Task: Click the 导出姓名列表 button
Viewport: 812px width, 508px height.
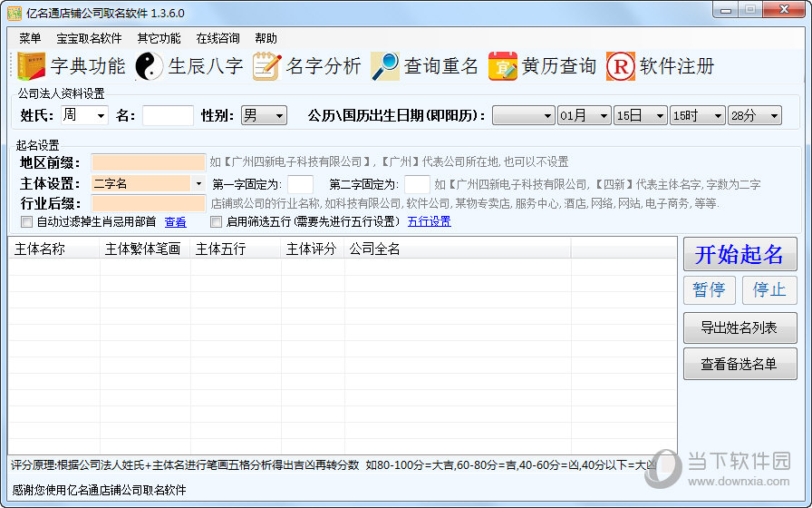Action: (x=740, y=327)
